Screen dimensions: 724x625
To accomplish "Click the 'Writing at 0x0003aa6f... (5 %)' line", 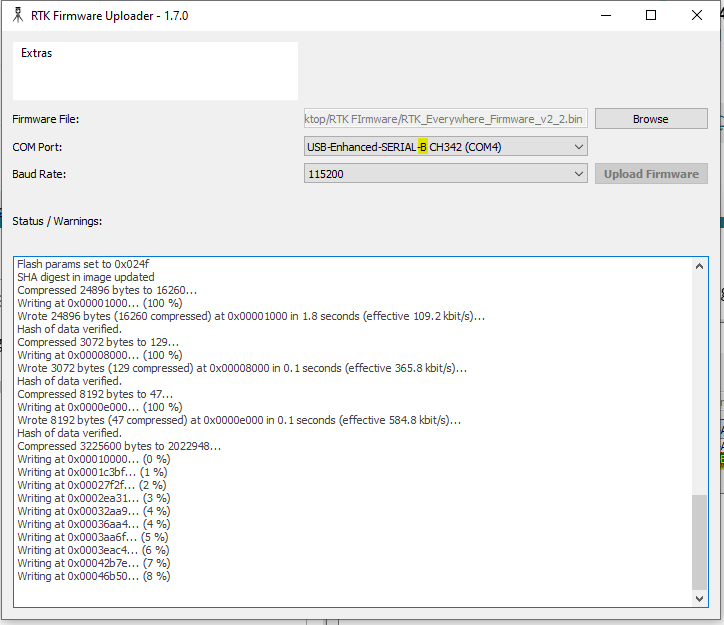I will (x=93, y=537).
